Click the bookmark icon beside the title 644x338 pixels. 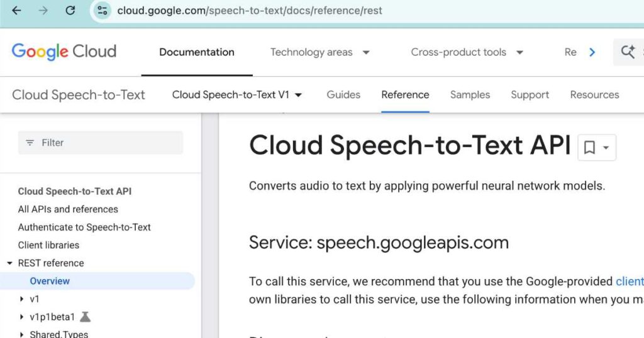589,147
